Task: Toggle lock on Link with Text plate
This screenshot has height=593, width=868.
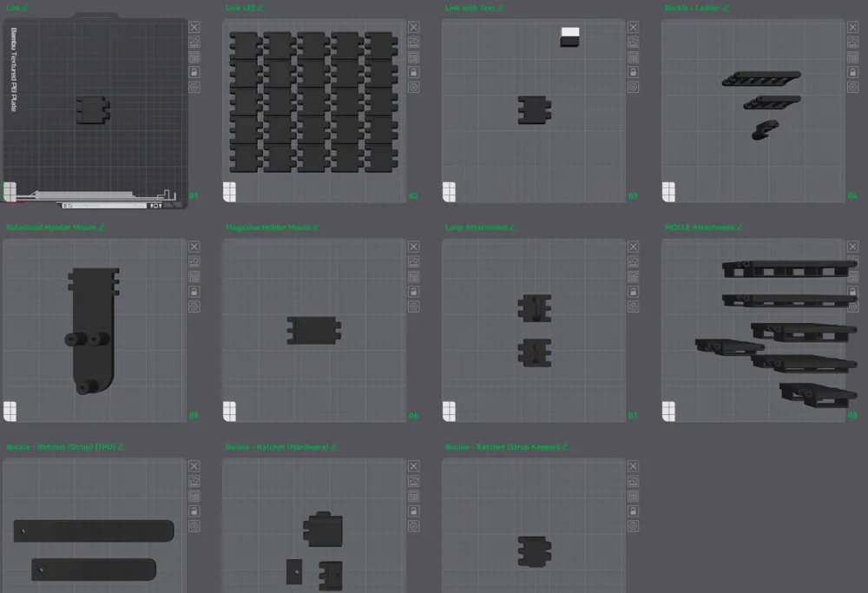Action: point(634,72)
